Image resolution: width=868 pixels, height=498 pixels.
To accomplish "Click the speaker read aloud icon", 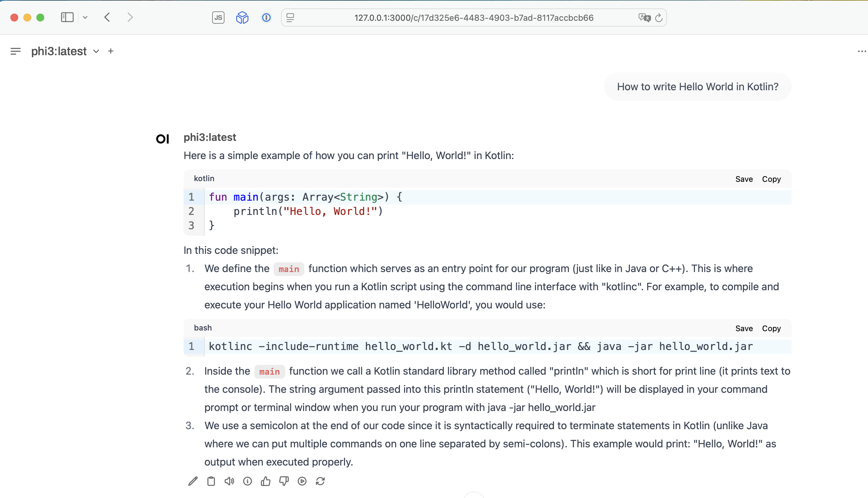I will [x=229, y=481].
